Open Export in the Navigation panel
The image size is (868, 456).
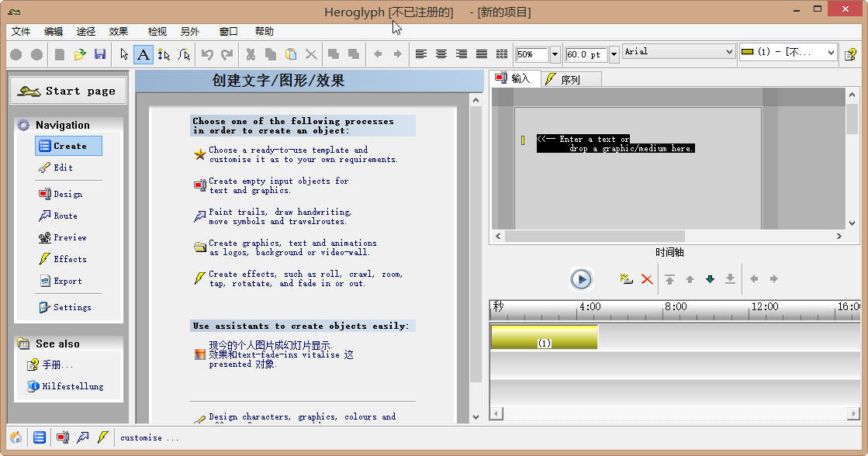tap(67, 281)
